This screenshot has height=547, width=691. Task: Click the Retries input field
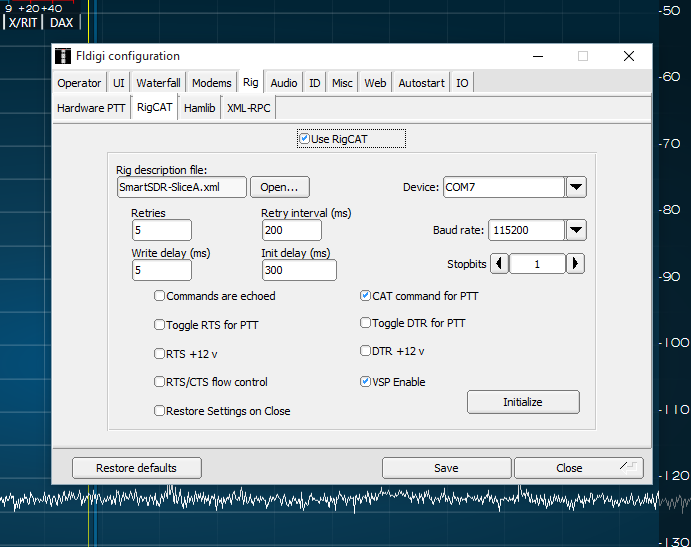[x=162, y=230]
